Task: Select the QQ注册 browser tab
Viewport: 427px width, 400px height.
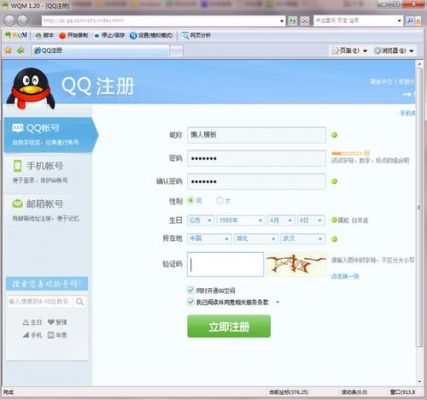Action: click(100, 51)
